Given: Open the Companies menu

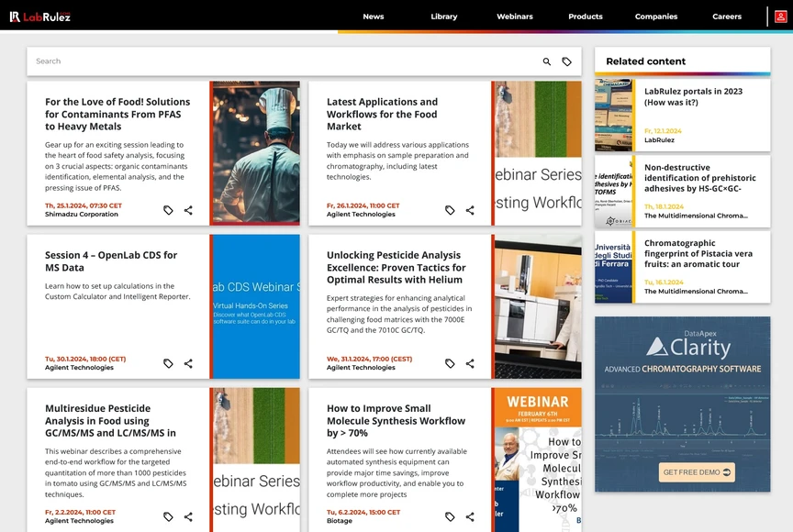Looking at the screenshot, I should coord(656,17).
